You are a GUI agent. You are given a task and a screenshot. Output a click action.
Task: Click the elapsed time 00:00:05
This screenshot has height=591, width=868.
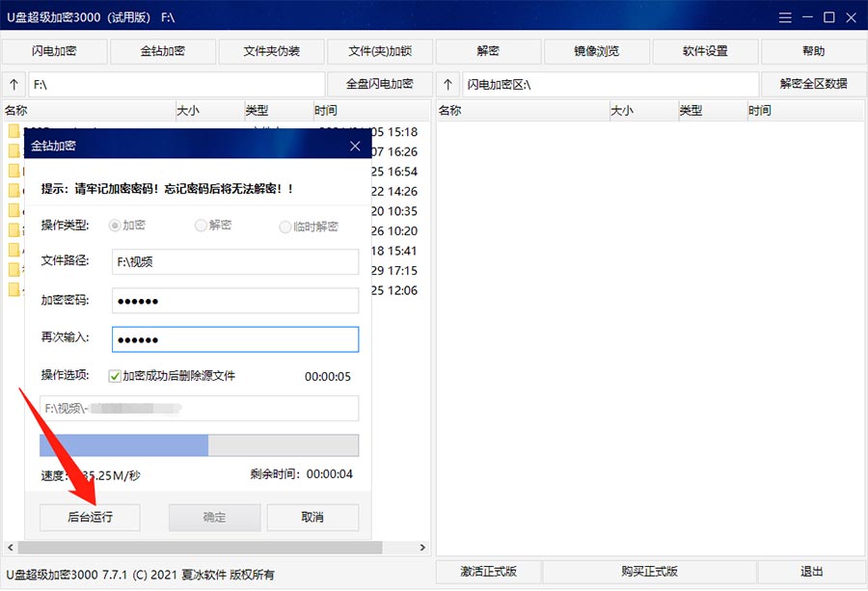point(328,377)
